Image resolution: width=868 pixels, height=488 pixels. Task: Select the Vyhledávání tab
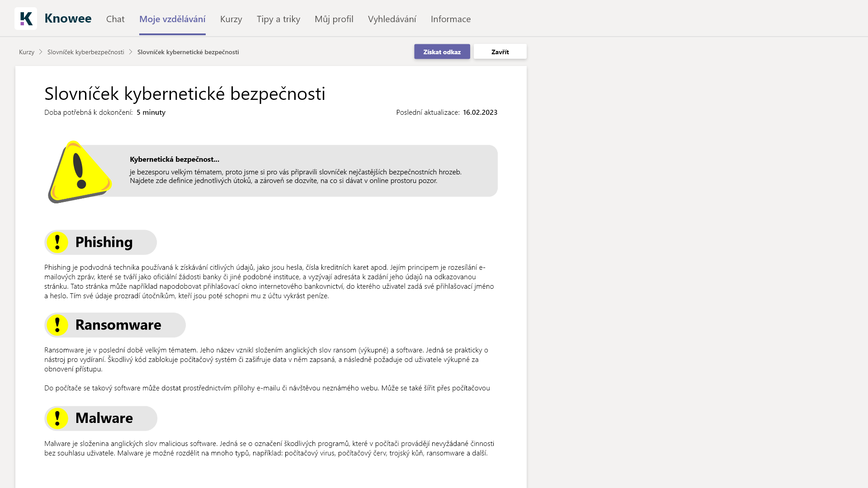tap(392, 19)
